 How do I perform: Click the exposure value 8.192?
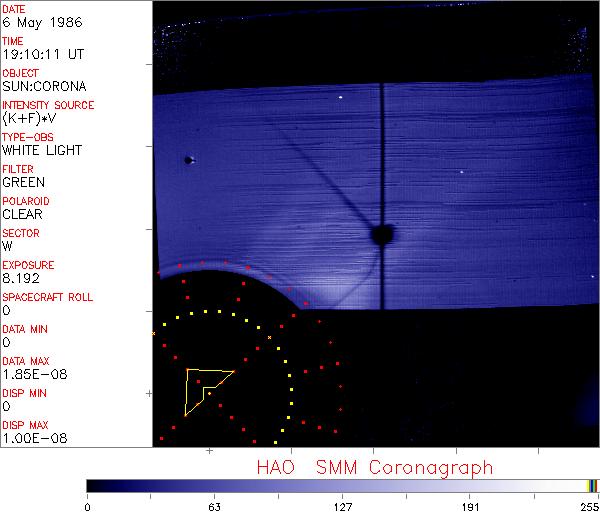pos(21,278)
